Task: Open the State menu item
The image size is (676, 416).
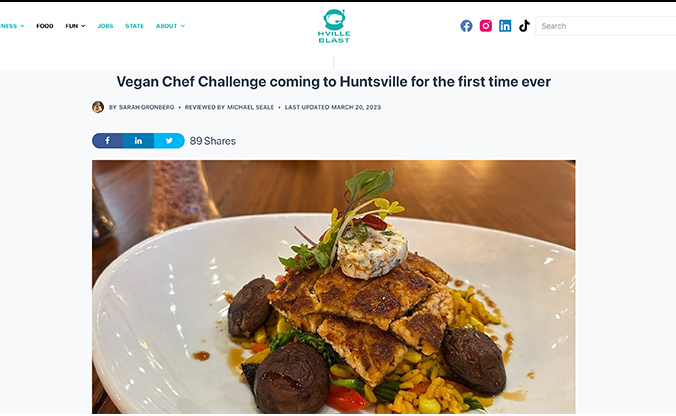Action: pos(135,26)
